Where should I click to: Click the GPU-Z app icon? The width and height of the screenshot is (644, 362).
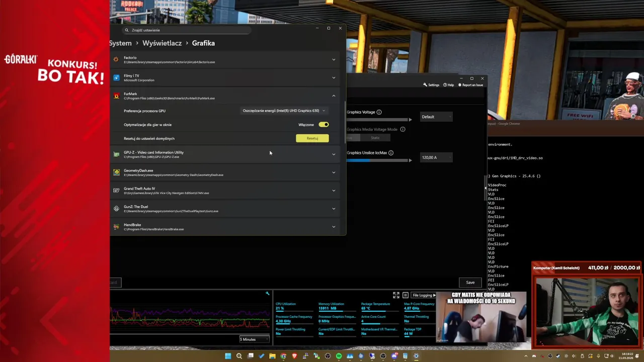(x=116, y=154)
